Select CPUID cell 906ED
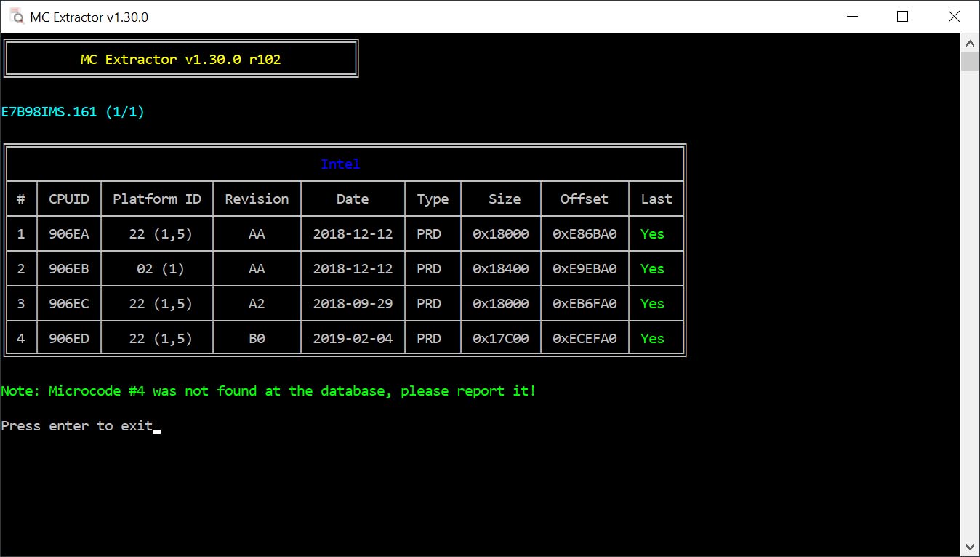980x557 pixels. coord(69,338)
